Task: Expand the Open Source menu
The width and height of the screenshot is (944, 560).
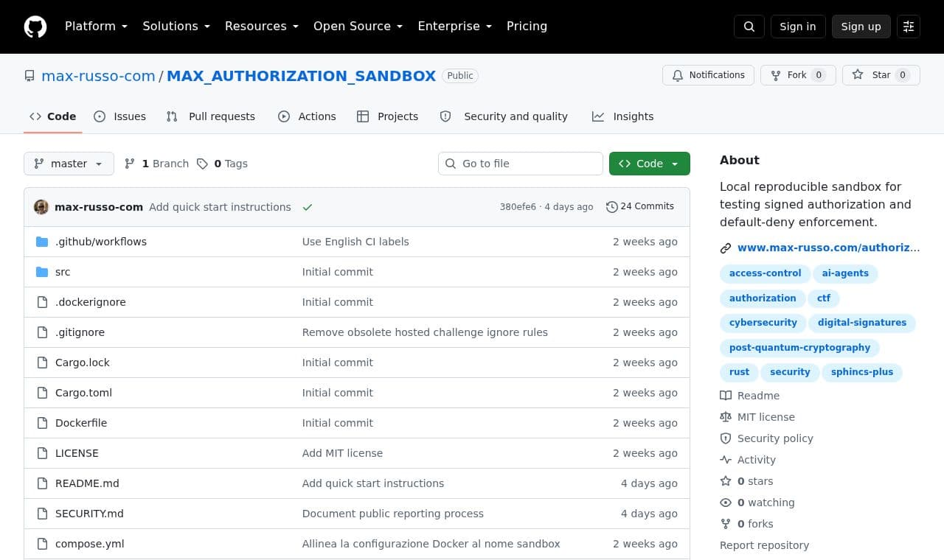Action: (358, 27)
